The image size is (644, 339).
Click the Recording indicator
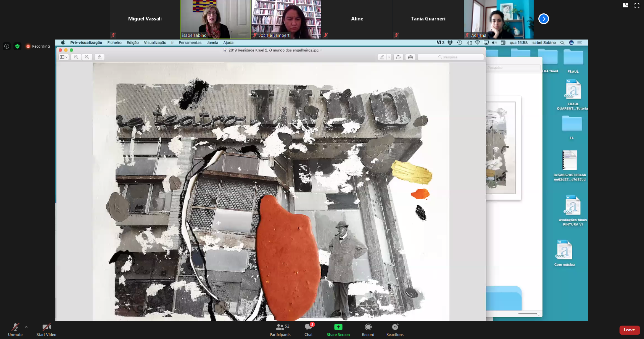click(38, 46)
